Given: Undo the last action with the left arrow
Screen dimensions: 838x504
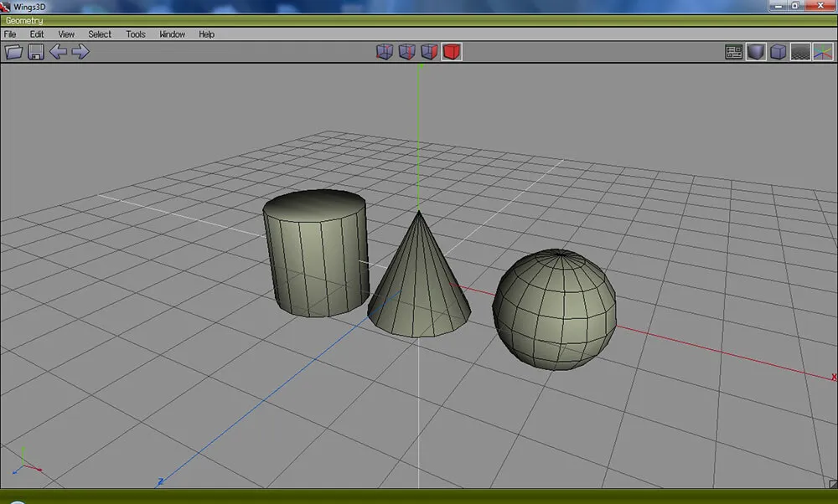Looking at the screenshot, I should (58, 52).
